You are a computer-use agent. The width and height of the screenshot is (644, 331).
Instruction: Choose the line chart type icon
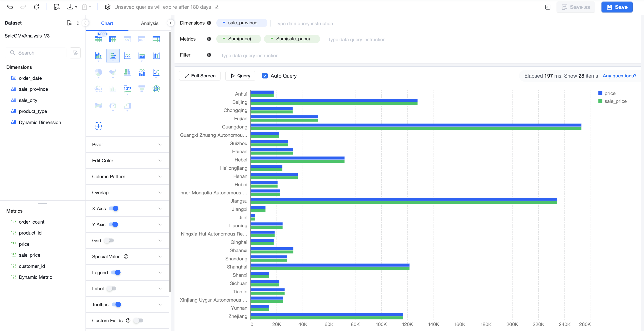(x=127, y=55)
